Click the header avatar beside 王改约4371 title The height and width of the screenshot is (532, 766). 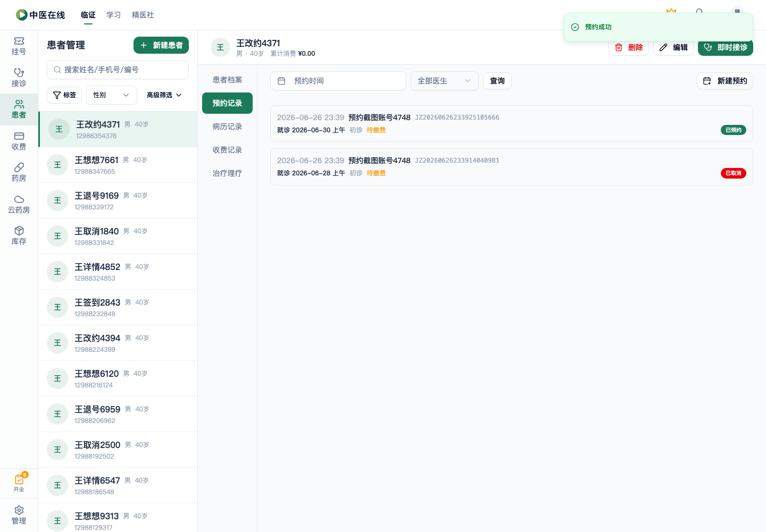[220, 47]
